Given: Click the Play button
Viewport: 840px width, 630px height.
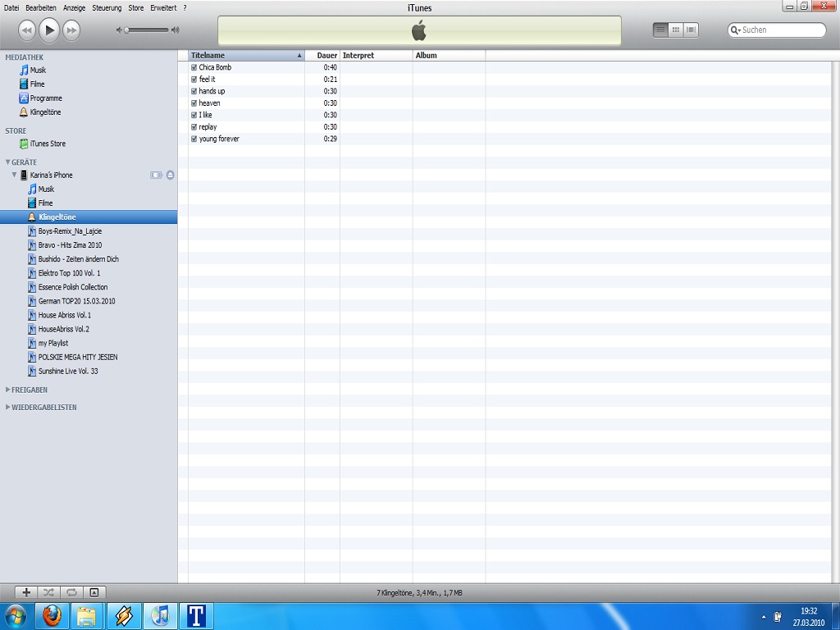Looking at the screenshot, I should [x=49, y=30].
